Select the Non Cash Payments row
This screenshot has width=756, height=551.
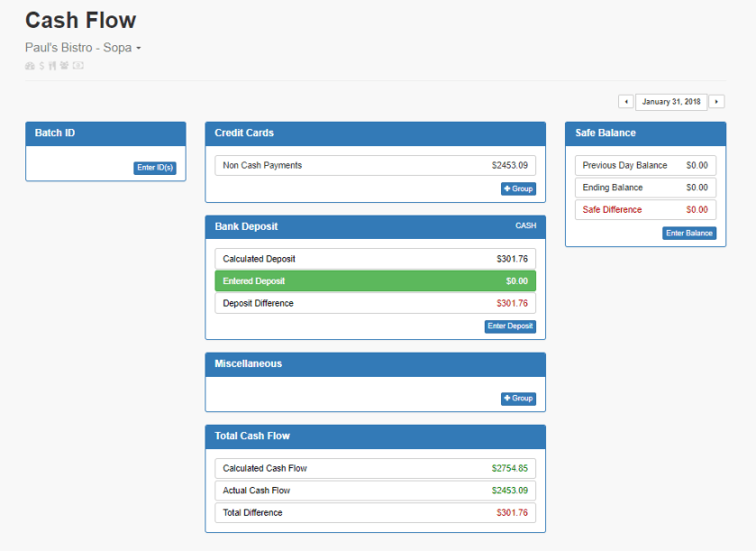(375, 165)
